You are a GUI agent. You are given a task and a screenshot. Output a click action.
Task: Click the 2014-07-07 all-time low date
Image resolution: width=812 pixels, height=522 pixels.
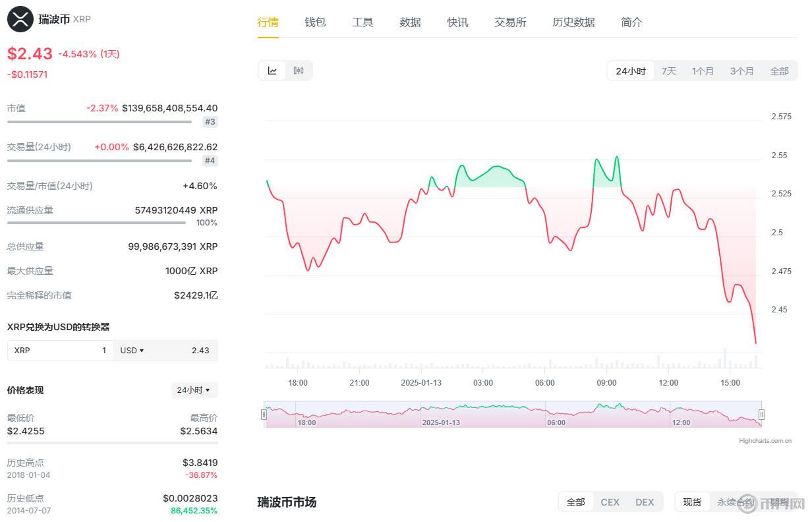point(28,511)
